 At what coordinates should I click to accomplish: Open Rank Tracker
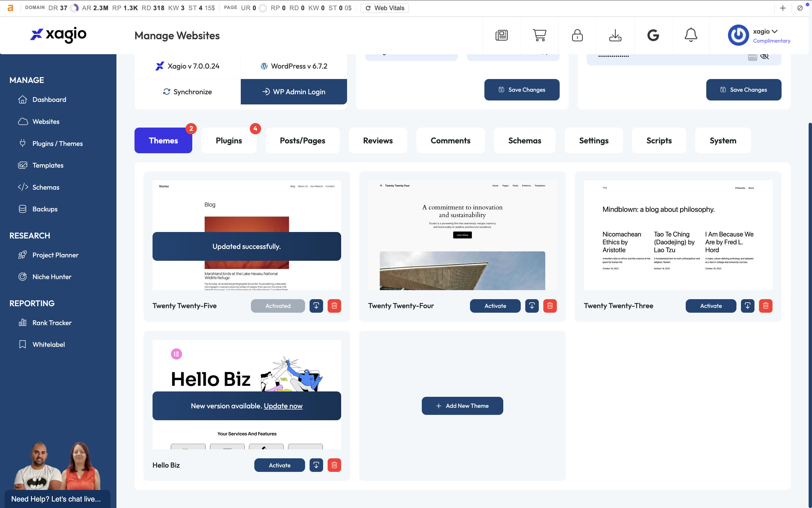click(x=45, y=323)
